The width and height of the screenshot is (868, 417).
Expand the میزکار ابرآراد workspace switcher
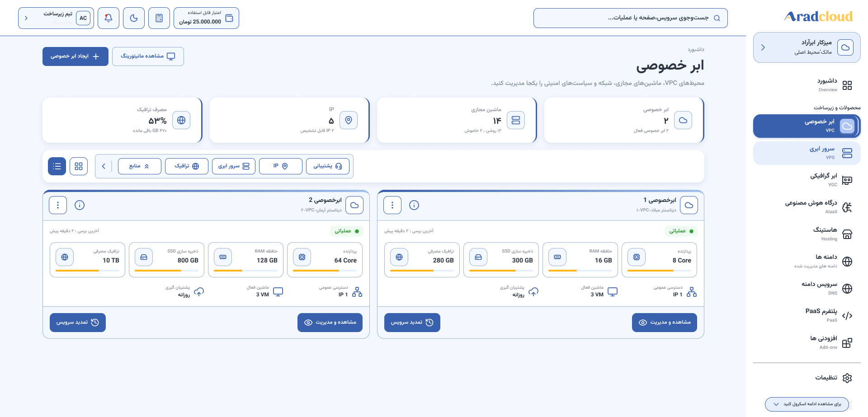[x=807, y=47]
